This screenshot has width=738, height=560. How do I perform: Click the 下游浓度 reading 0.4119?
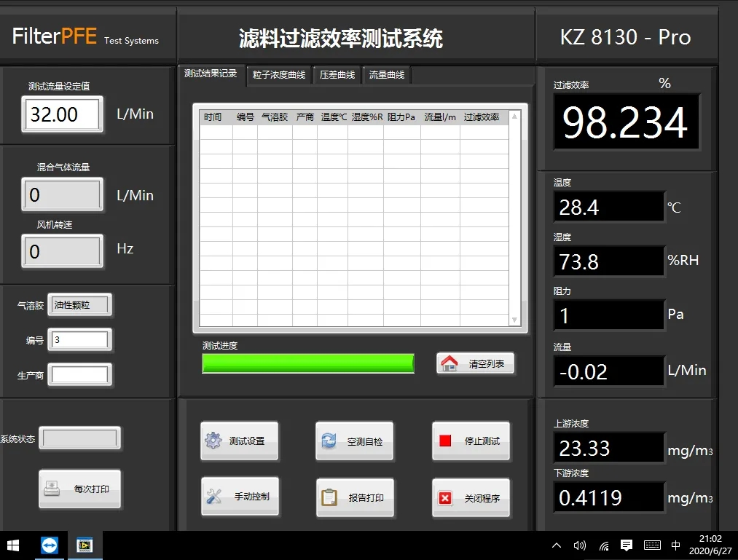[609, 497]
